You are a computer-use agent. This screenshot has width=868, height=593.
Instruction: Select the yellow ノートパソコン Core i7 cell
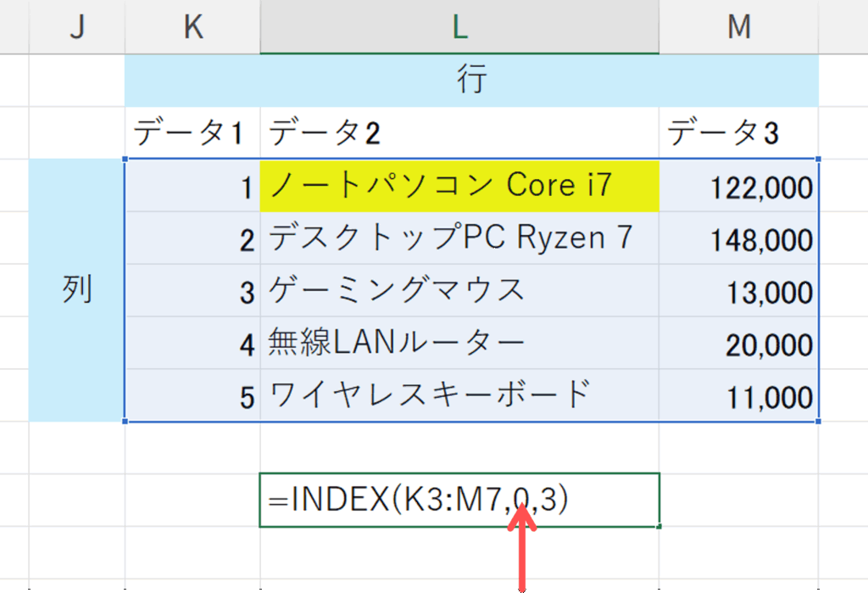coord(459,186)
